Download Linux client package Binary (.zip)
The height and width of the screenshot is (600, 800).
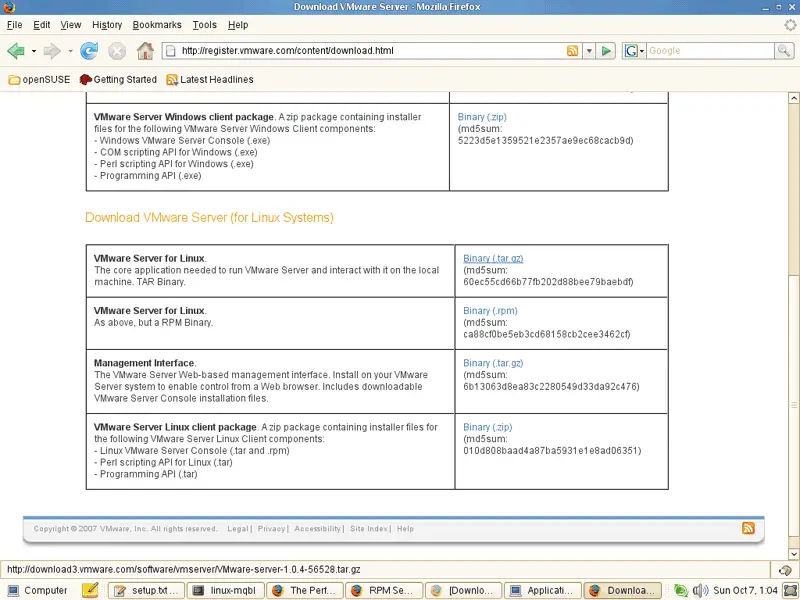click(488, 427)
